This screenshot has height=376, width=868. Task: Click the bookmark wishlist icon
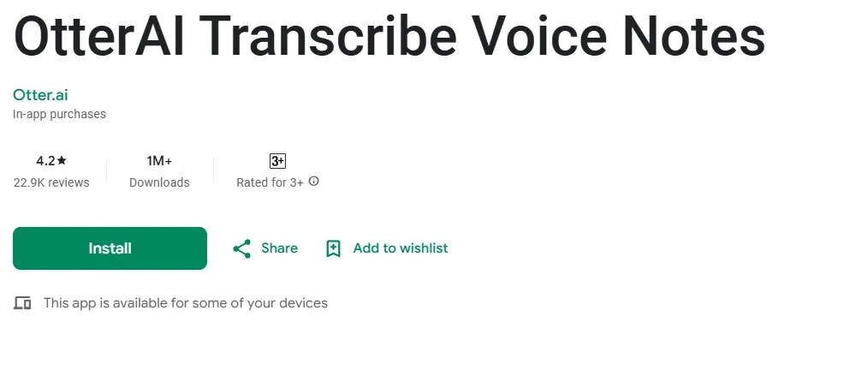point(333,248)
